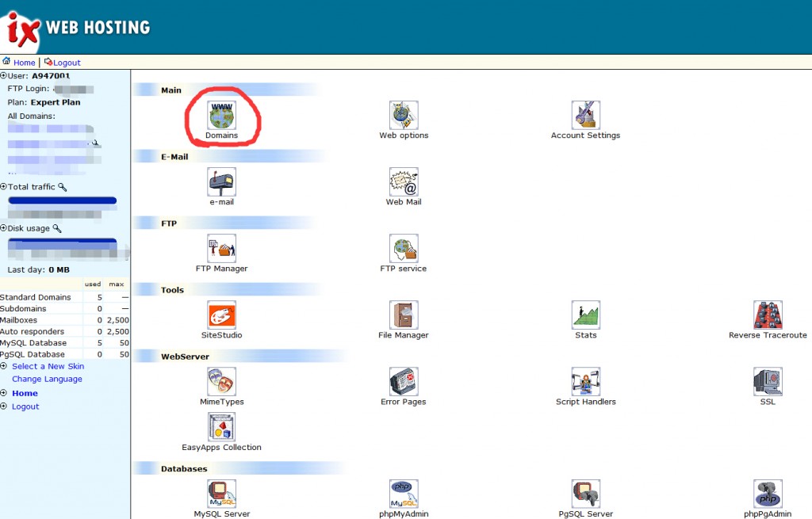Click the bullet beside sidebar Home

4,393
